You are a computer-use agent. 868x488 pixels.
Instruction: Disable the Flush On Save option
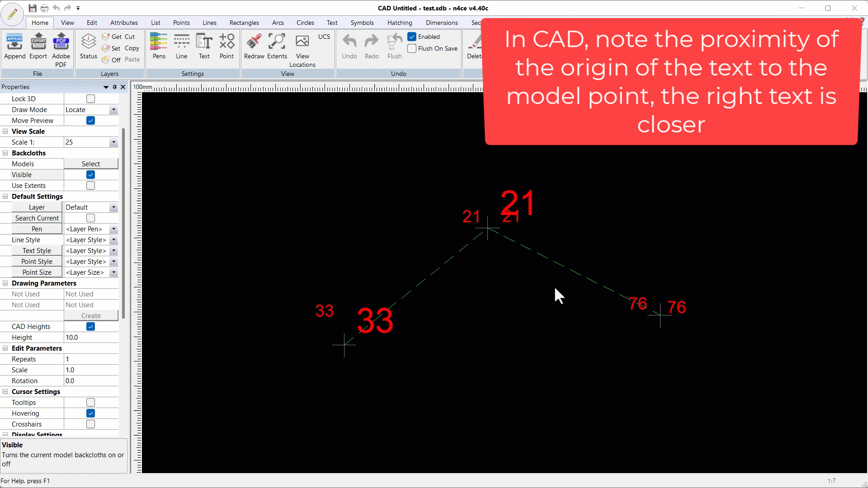click(411, 48)
